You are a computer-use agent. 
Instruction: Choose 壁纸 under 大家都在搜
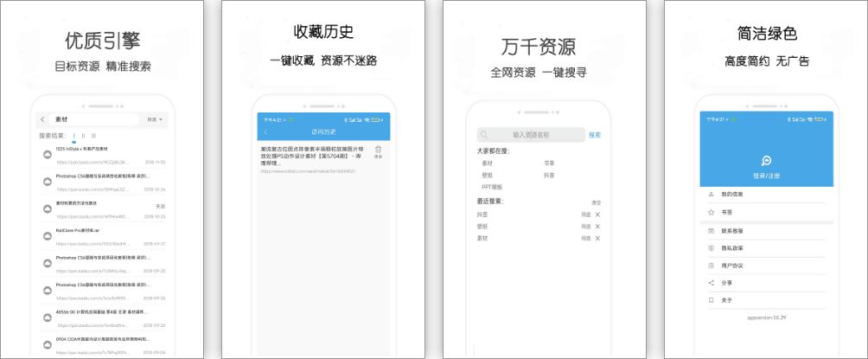pyautogui.click(x=487, y=175)
